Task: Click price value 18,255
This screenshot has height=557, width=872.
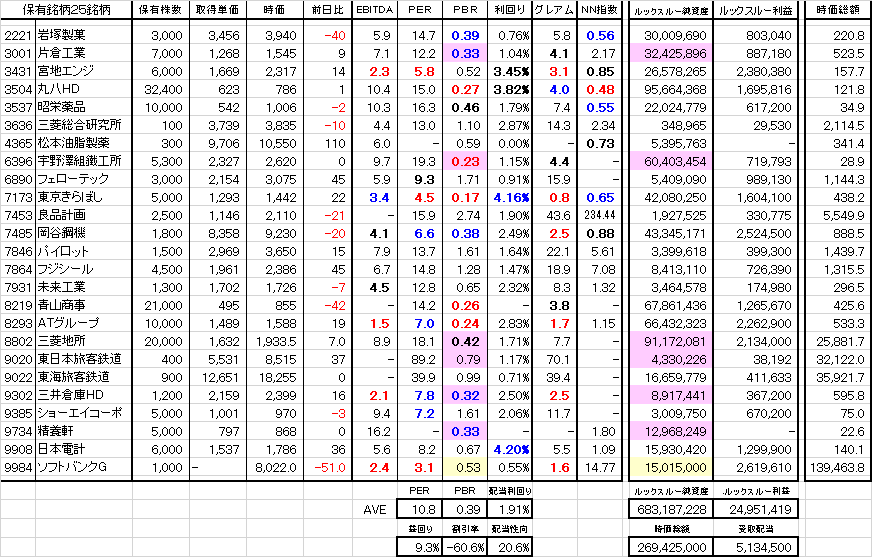Action: pyautogui.click(x=278, y=377)
